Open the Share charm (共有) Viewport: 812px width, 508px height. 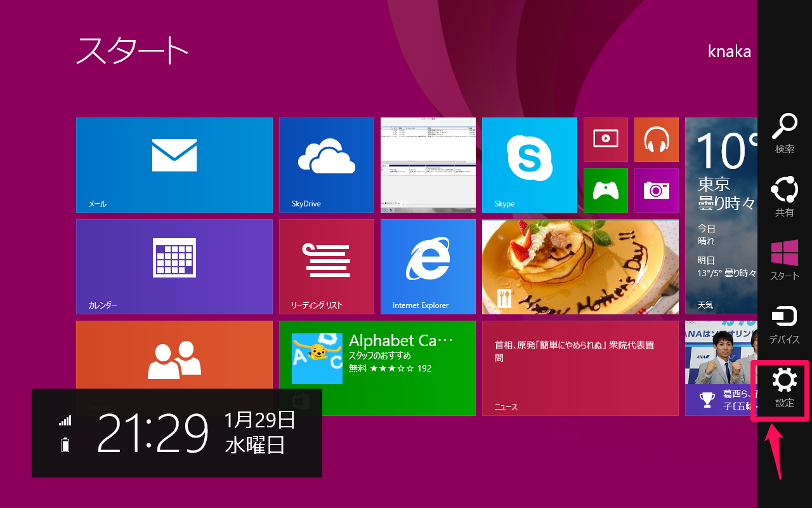pos(785,197)
